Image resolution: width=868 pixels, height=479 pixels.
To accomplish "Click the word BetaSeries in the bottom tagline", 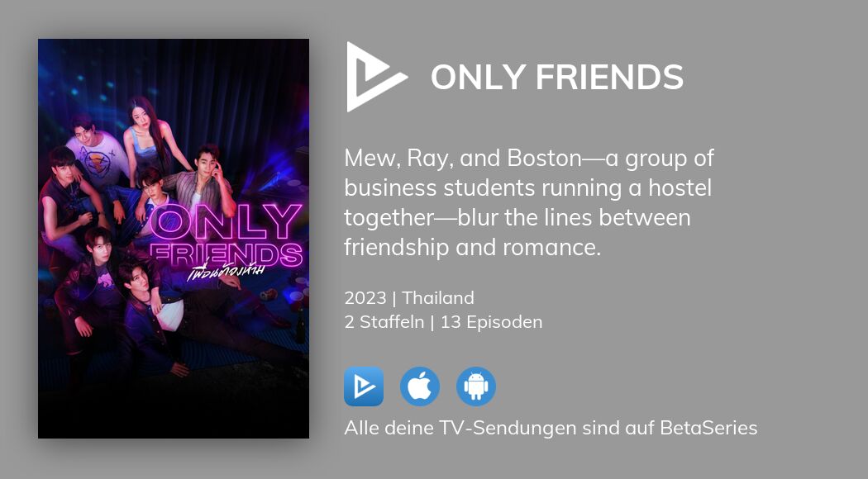I will click(711, 428).
